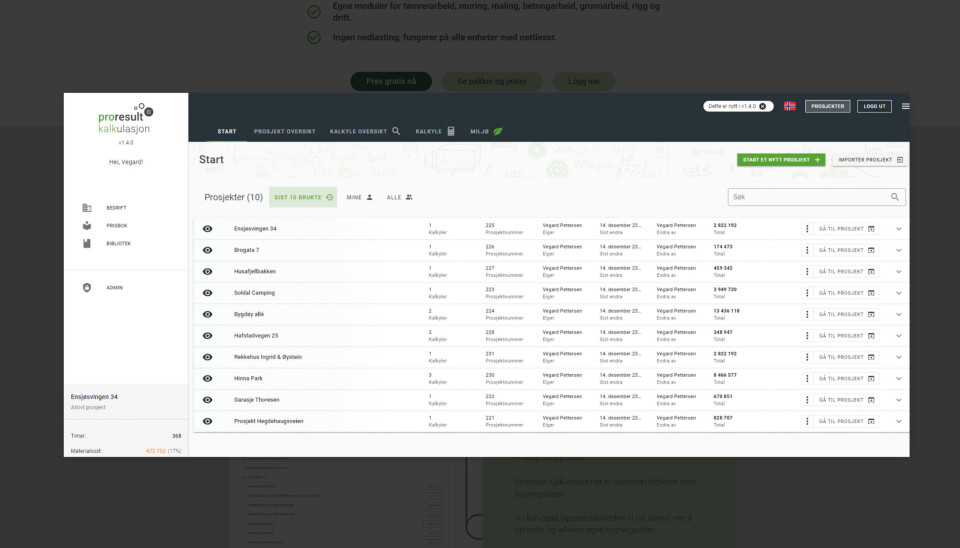Open the hamburger menu icon at top right

point(905,106)
